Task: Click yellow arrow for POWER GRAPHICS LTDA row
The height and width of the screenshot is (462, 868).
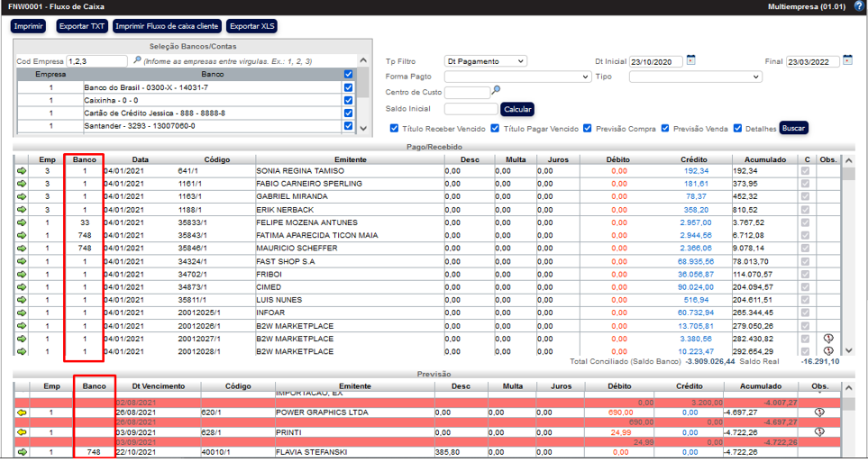Action: click(x=22, y=412)
